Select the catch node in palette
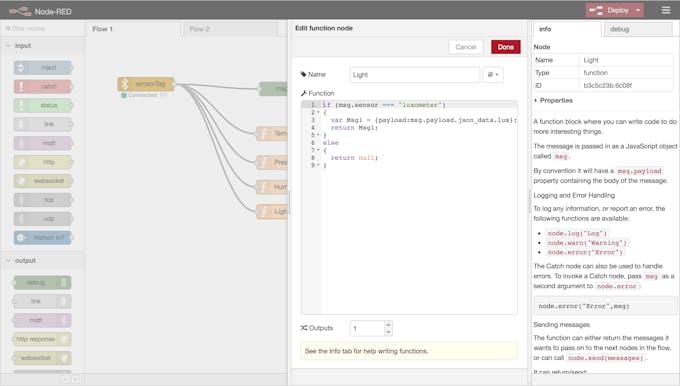 (42, 86)
